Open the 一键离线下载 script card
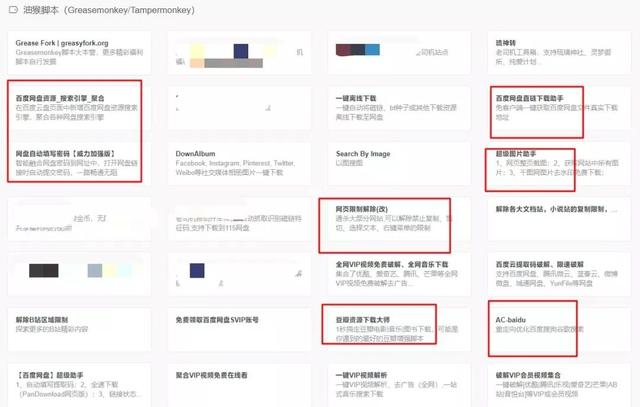The height and width of the screenshot is (407, 640). (399, 108)
